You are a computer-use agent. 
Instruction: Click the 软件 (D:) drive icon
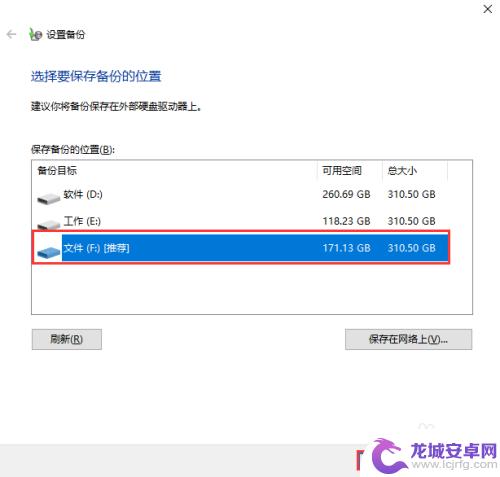tap(49, 198)
